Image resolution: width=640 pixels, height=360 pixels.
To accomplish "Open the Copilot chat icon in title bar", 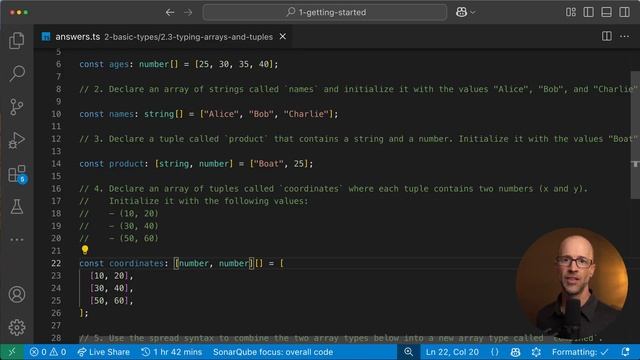I will (461, 12).
